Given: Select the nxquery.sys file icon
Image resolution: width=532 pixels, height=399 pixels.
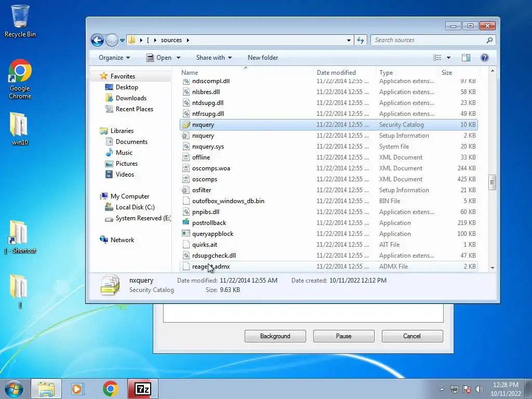Looking at the screenshot, I should pos(185,146).
